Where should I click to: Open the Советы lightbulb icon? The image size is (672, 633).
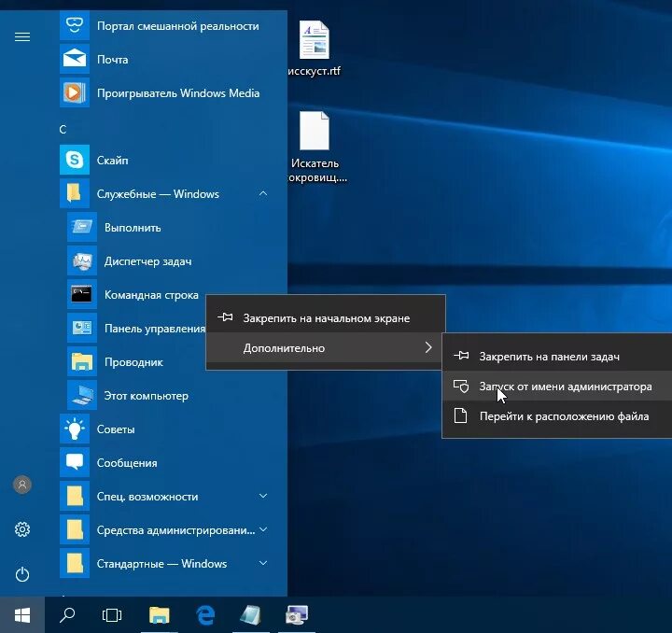click(x=75, y=429)
